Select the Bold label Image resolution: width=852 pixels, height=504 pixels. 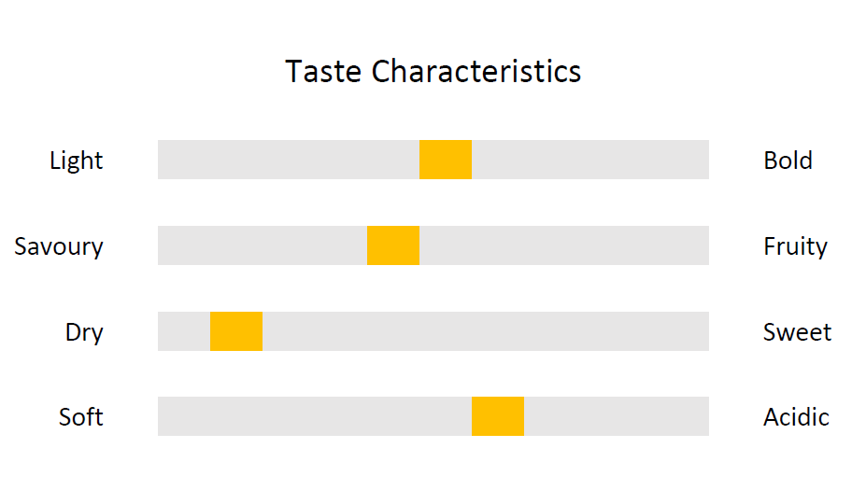[788, 161]
